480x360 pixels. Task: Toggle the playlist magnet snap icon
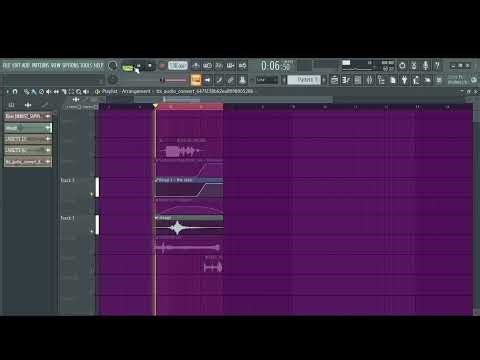click(x=15, y=91)
